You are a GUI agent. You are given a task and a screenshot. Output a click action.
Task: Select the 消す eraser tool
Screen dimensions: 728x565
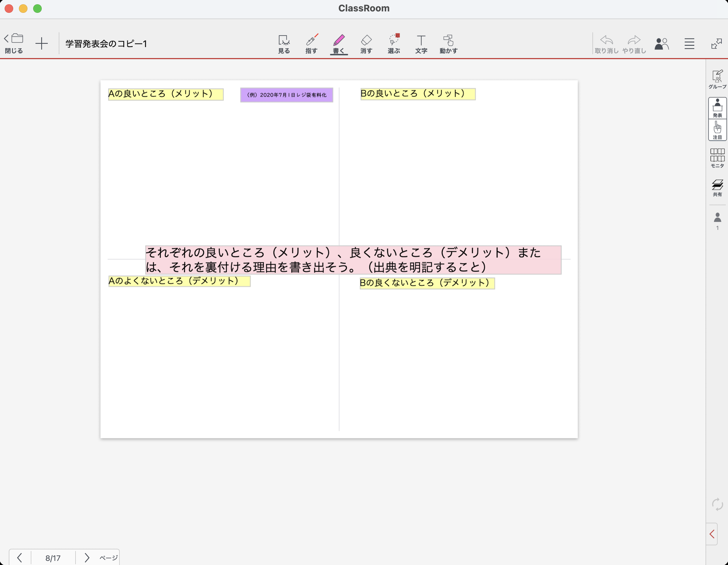[x=366, y=44]
